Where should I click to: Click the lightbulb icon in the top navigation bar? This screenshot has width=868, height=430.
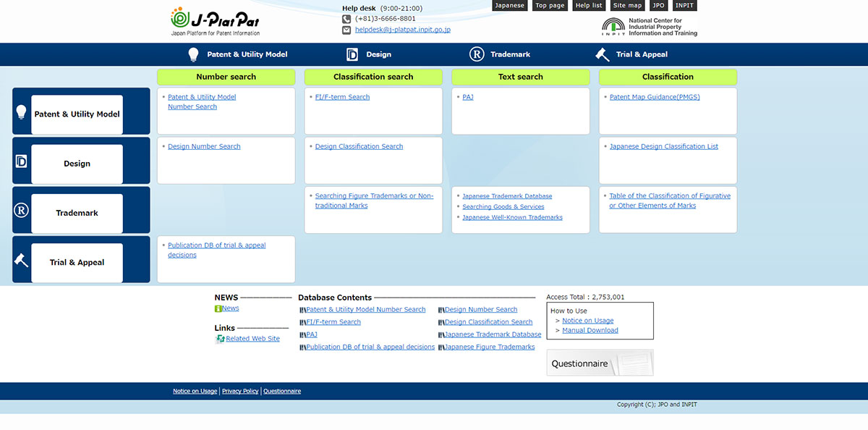193,54
